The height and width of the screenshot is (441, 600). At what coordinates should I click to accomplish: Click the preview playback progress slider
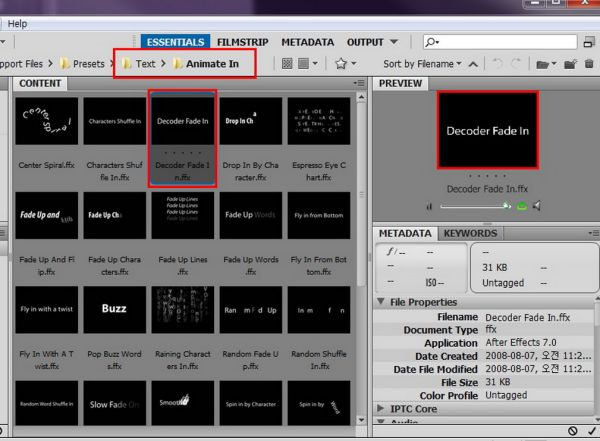coord(475,206)
